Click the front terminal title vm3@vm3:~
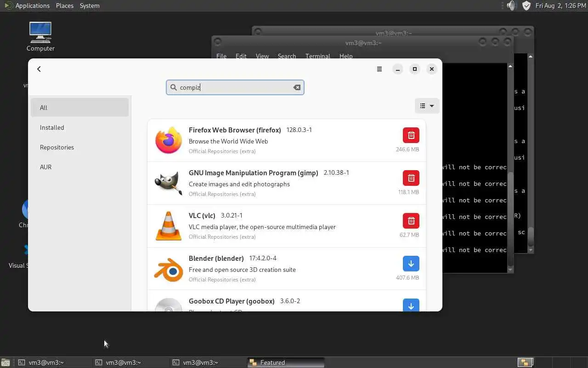Viewport: 588px width, 368px height. pos(363,43)
